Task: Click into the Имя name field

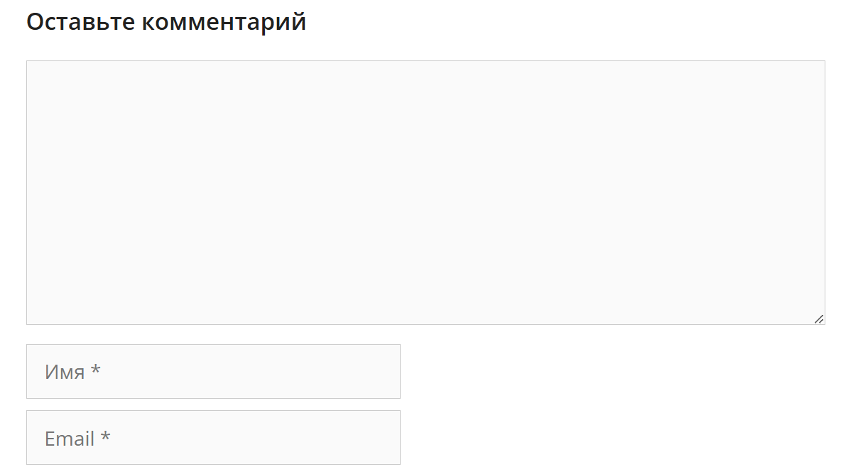Action: coord(213,372)
